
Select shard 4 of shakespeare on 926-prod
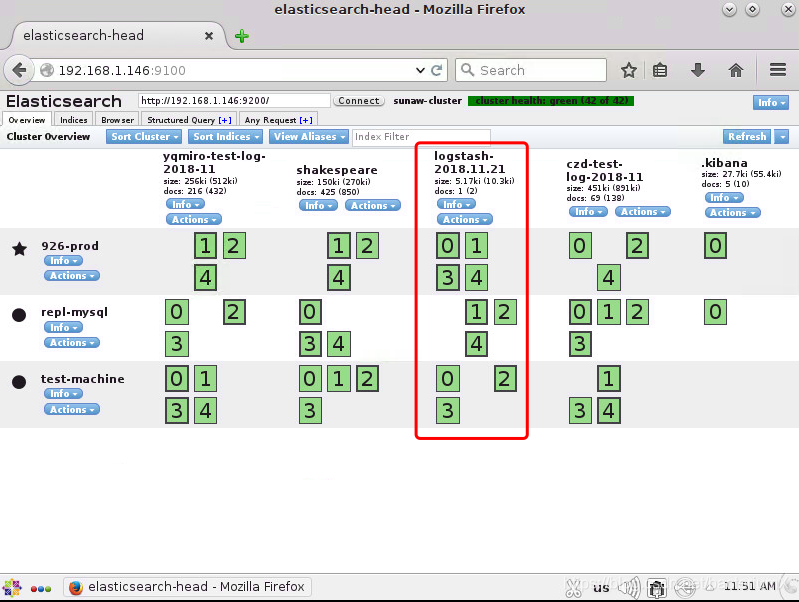click(339, 278)
